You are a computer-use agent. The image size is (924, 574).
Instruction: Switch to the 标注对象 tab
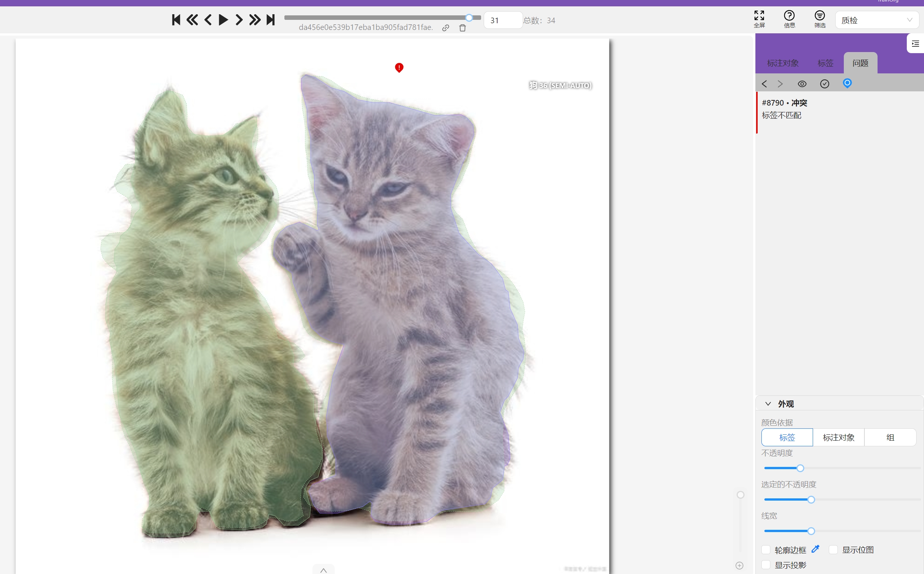[x=782, y=63]
